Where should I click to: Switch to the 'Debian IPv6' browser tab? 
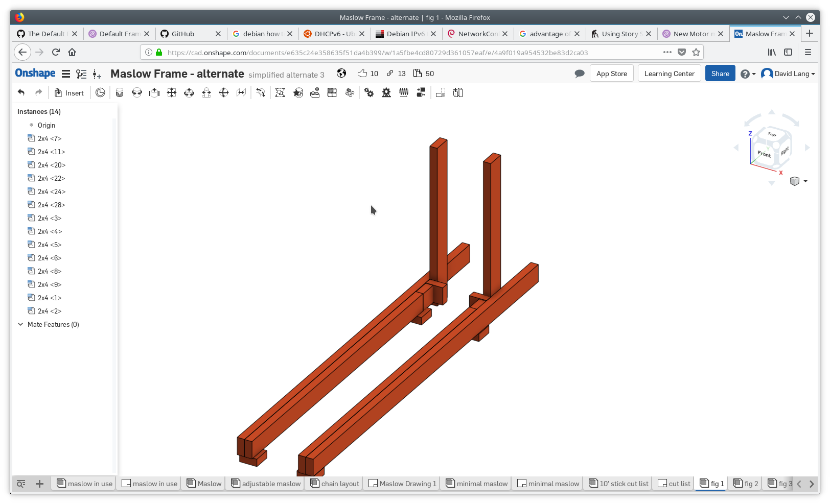(405, 34)
